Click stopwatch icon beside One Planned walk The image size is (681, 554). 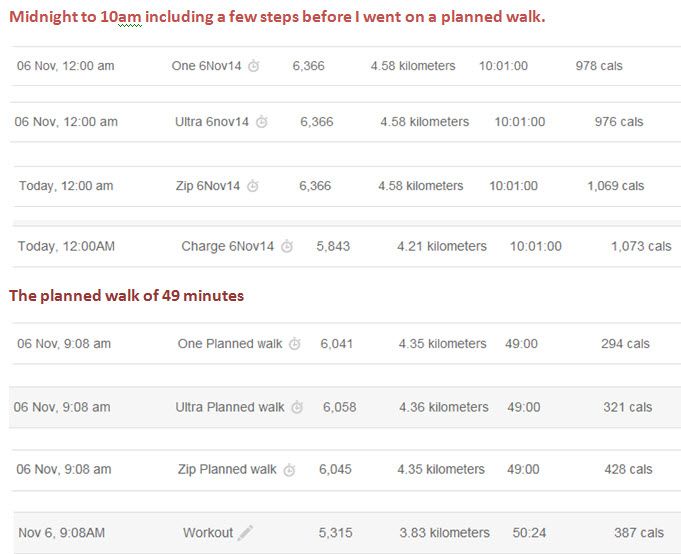coord(295,343)
